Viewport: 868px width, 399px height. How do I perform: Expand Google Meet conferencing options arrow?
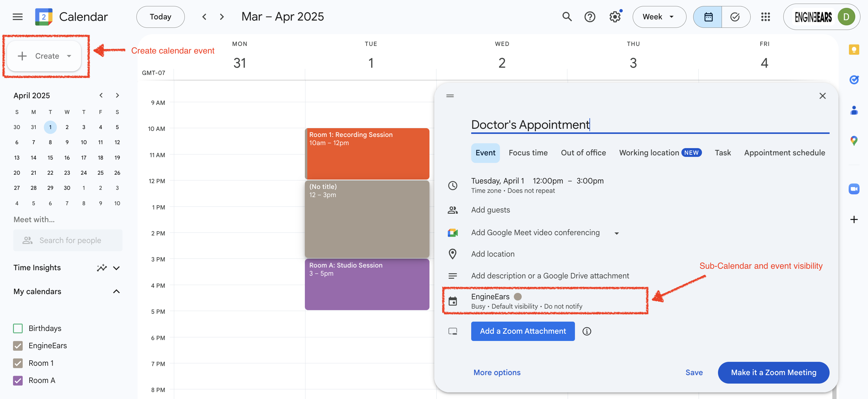(x=616, y=233)
